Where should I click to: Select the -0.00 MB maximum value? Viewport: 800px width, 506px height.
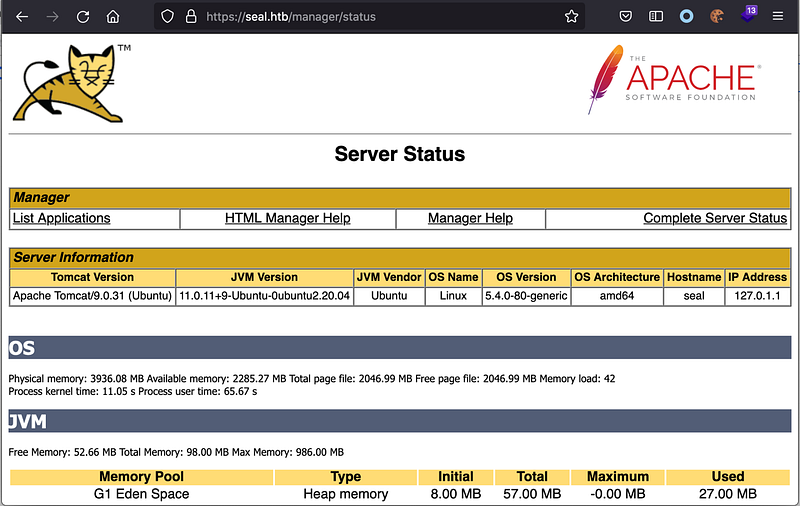(618, 494)
